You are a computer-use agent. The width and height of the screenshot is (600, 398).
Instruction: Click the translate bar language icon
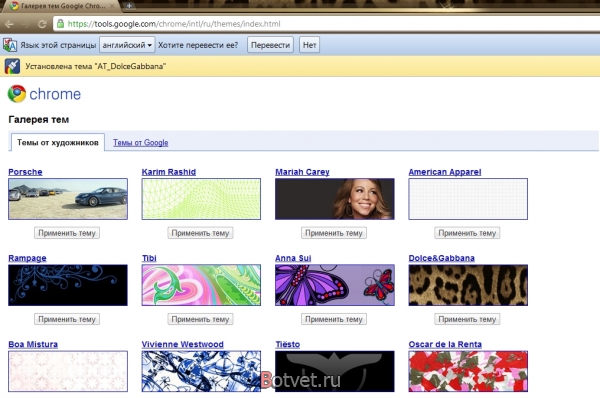pyautogui.click(x=10, y=45)
